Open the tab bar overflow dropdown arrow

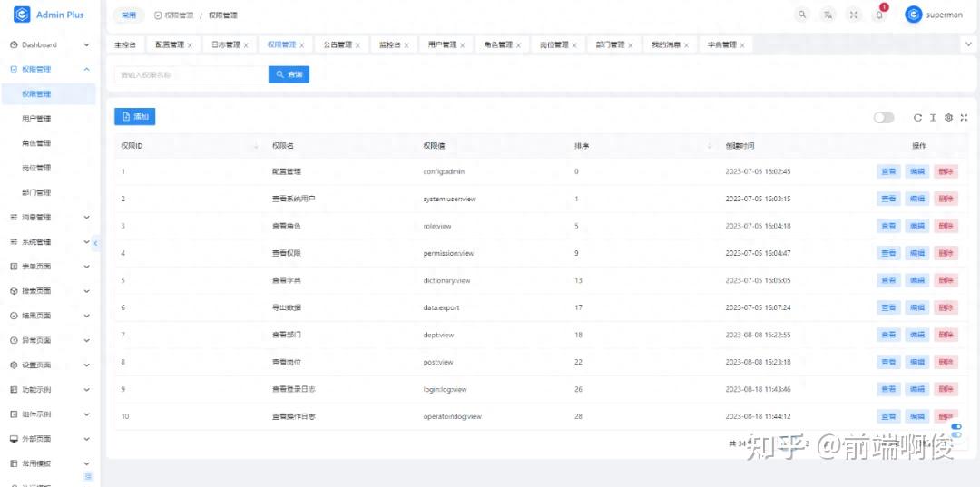[x=968, y=44]
